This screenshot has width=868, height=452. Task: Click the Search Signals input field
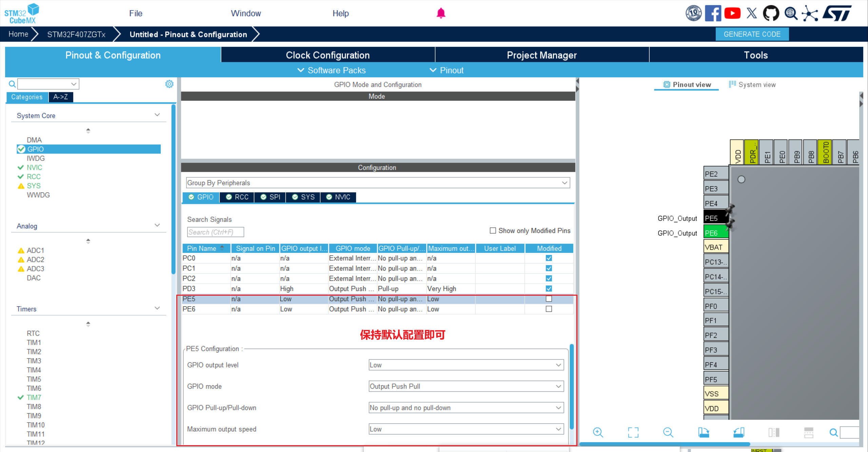pos(215,232)
